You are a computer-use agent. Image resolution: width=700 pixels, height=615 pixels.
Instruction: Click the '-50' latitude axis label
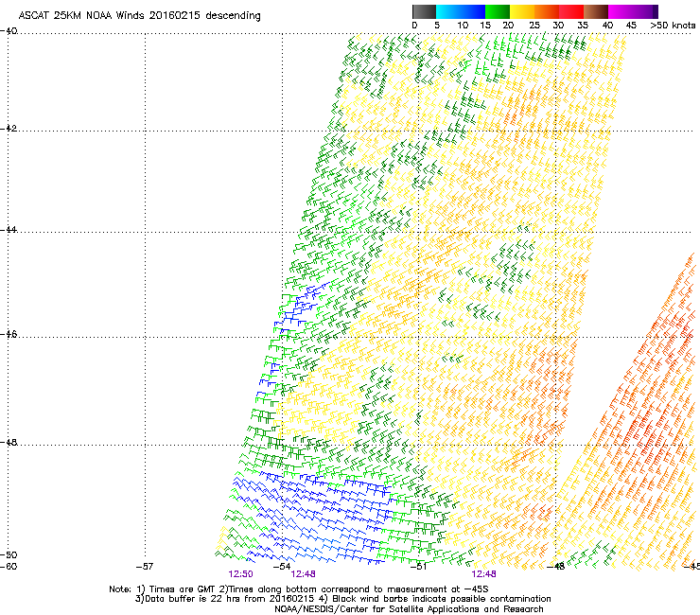click(x=9, y=554)
